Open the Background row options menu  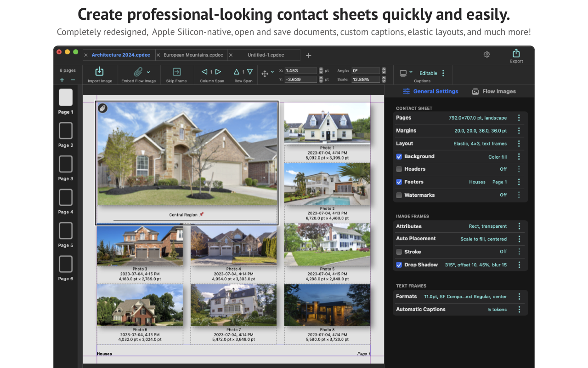[519, 156]
